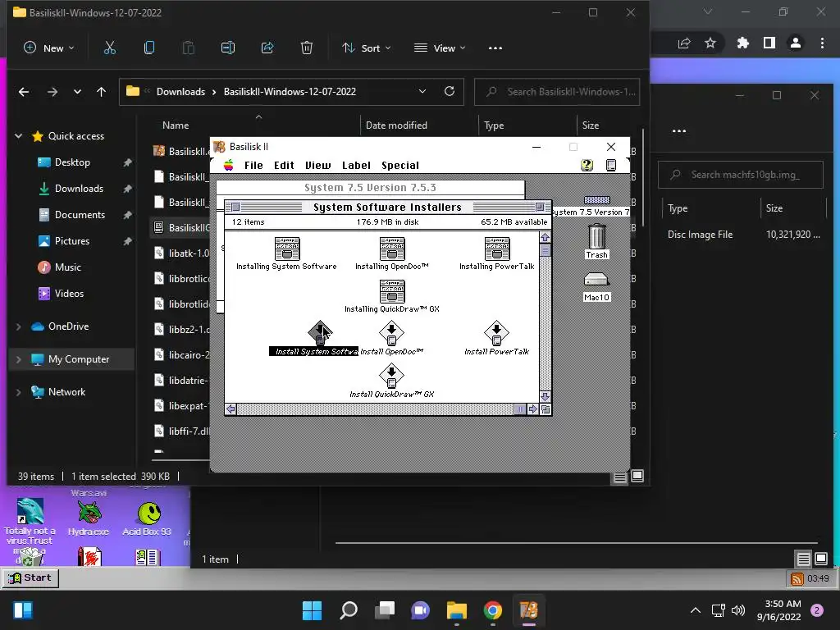Open the Install QuickDraw GX installer icon
The width and height of the screenshot is (840, 630).
[x=391, y=376]
